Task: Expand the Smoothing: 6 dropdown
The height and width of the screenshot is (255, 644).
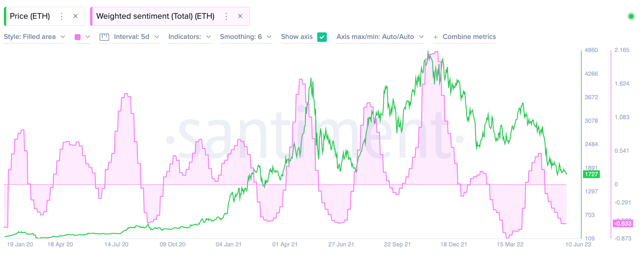Action: pos(245,37)
